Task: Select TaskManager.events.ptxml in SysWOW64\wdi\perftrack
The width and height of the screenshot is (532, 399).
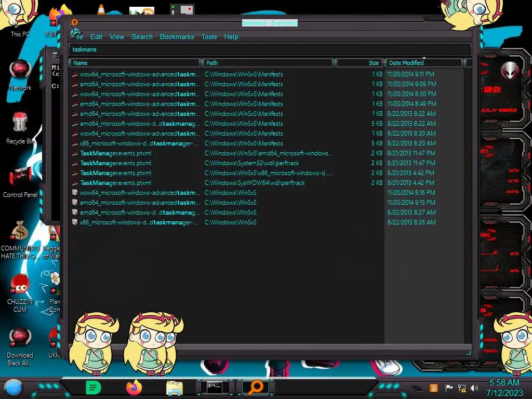Action: coord(116,183)
